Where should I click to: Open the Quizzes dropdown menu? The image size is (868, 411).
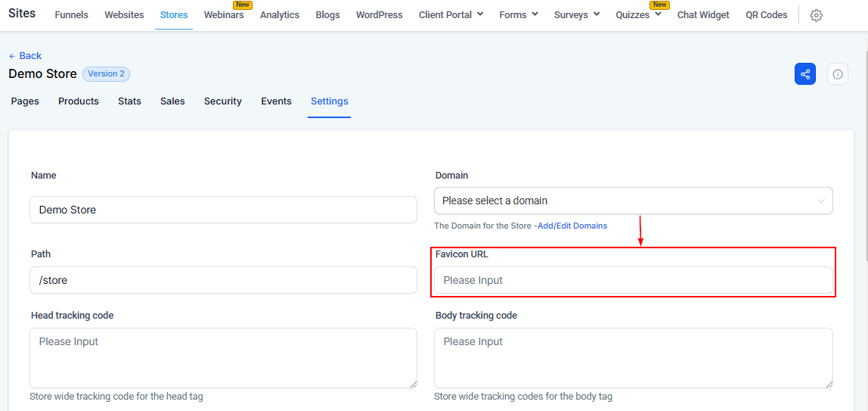638,15
